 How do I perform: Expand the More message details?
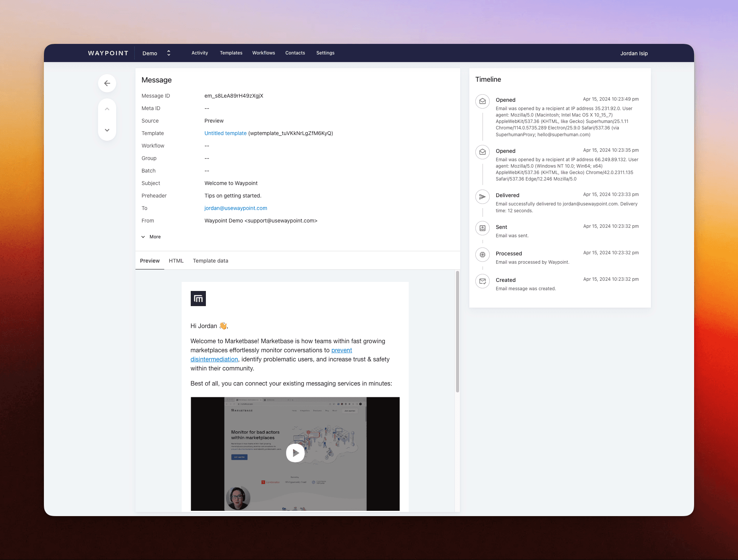[151, 237]
